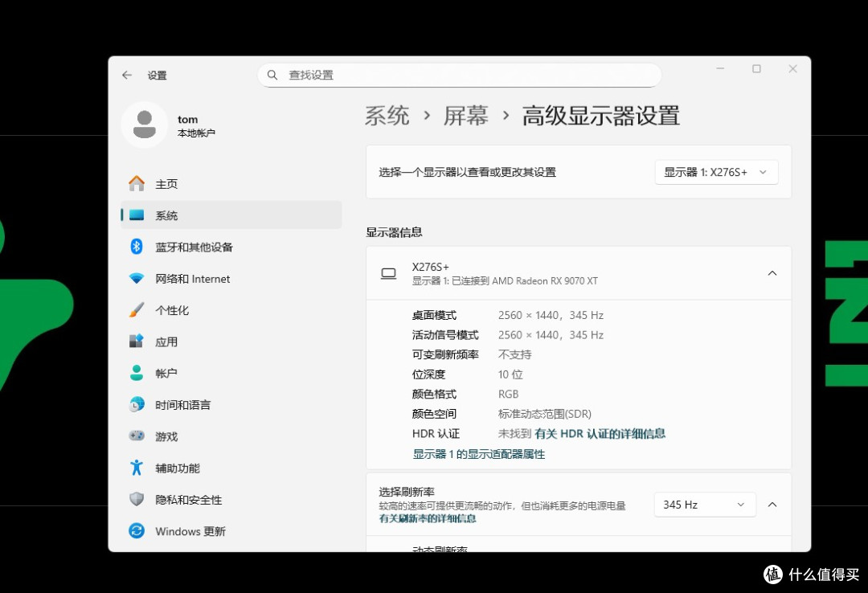Go to 个性化 settings
The height and width of the screenshot is (593, 868).
231,309
